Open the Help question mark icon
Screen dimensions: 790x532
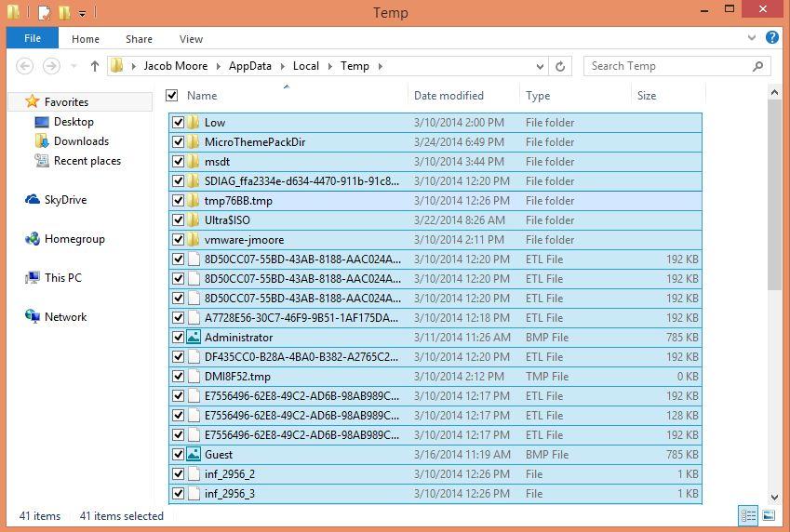[x=771, y=38]
